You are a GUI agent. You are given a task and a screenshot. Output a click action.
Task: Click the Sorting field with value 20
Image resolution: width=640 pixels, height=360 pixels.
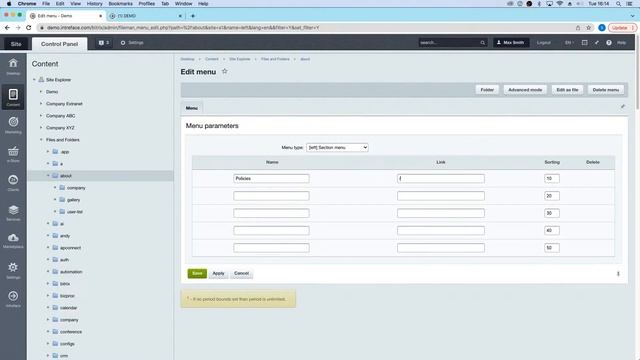pos(551,196)
